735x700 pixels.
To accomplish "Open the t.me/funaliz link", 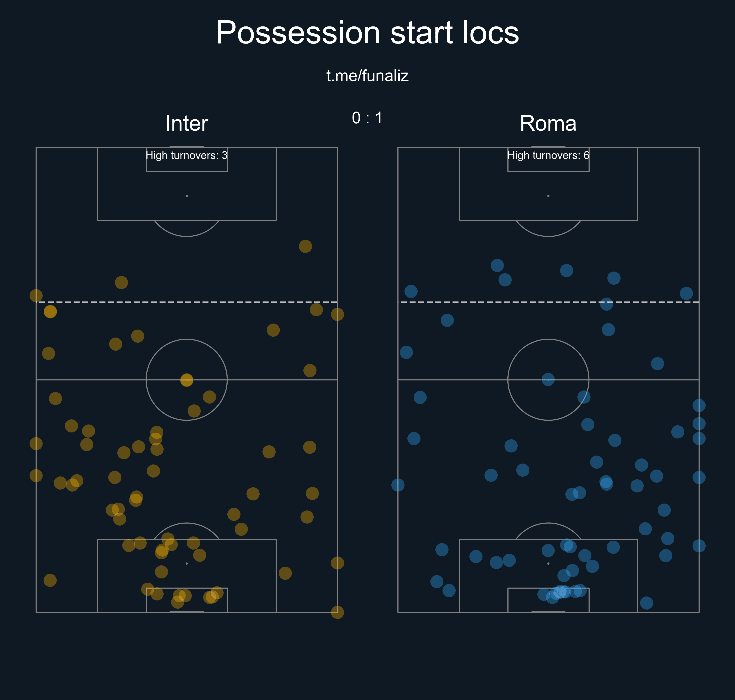I will point(368,76).
